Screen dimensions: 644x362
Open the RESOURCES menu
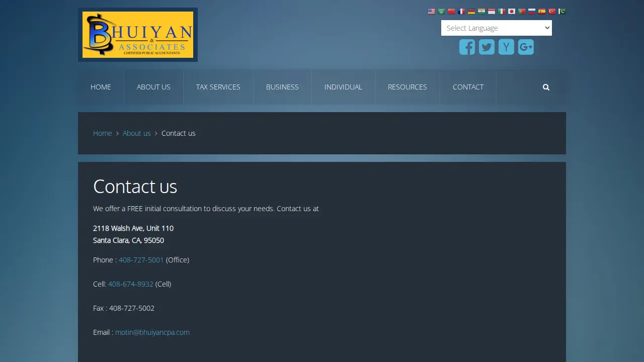pyautogui.click(x=408, y=87)
